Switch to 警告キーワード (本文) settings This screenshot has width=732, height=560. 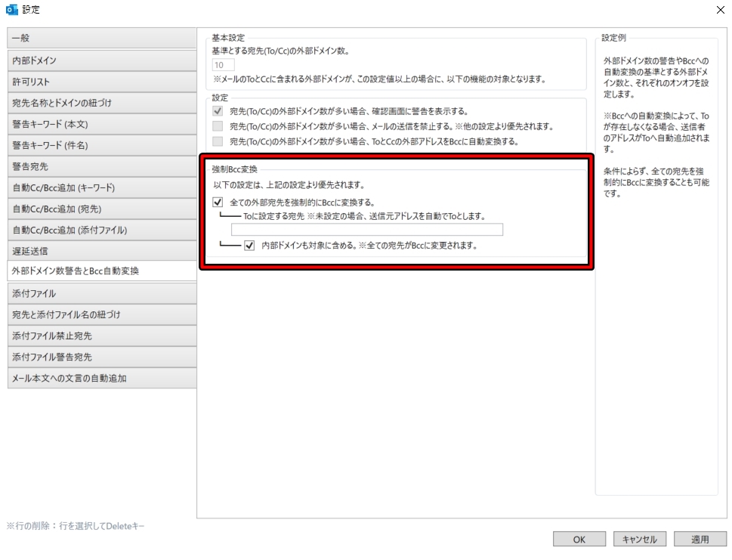click(x=102, y=126)
